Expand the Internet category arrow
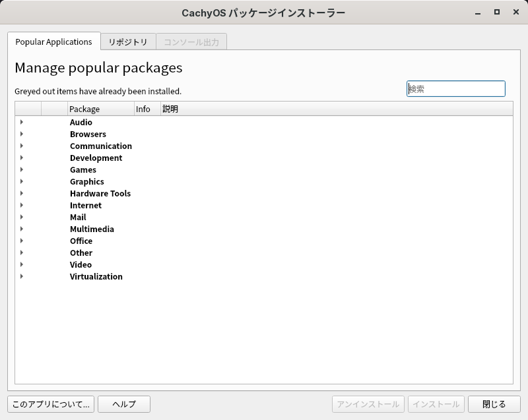The width and height of the screenshot is (528, 420). tap(22, 205)
